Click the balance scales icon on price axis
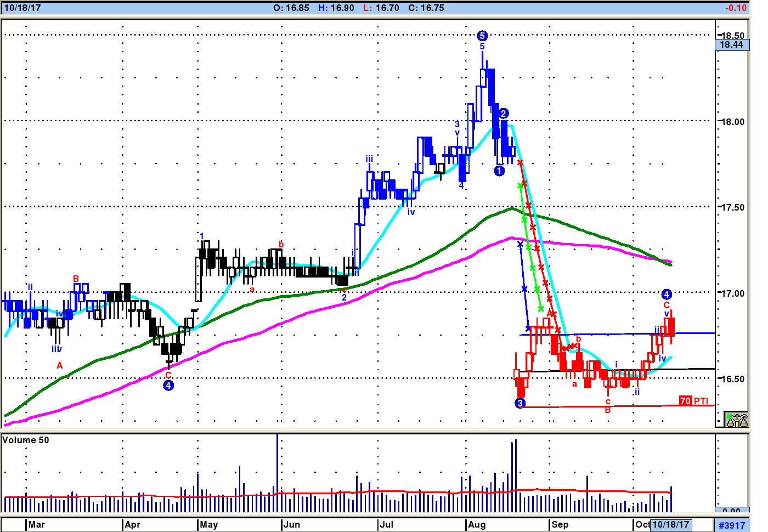The width and height of the screenshot is (768, 532). coord(736,420)
